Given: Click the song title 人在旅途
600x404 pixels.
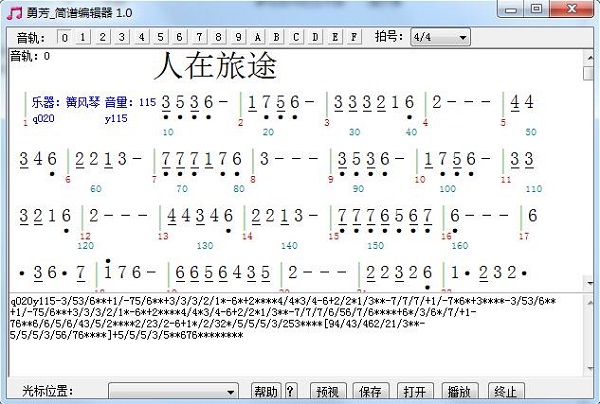Looking at the screenshot, I should click(215, 66).
